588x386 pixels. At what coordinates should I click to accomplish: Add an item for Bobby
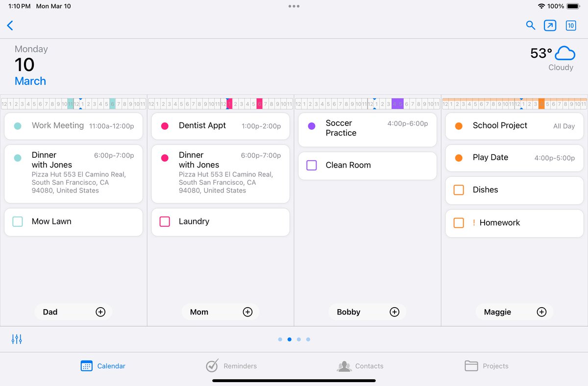click(394, 312)
